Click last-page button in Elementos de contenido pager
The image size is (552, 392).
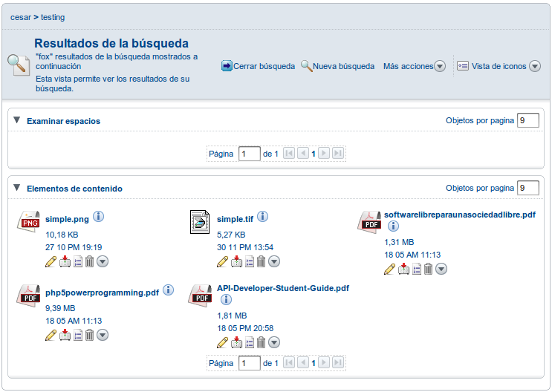(338, 363)
